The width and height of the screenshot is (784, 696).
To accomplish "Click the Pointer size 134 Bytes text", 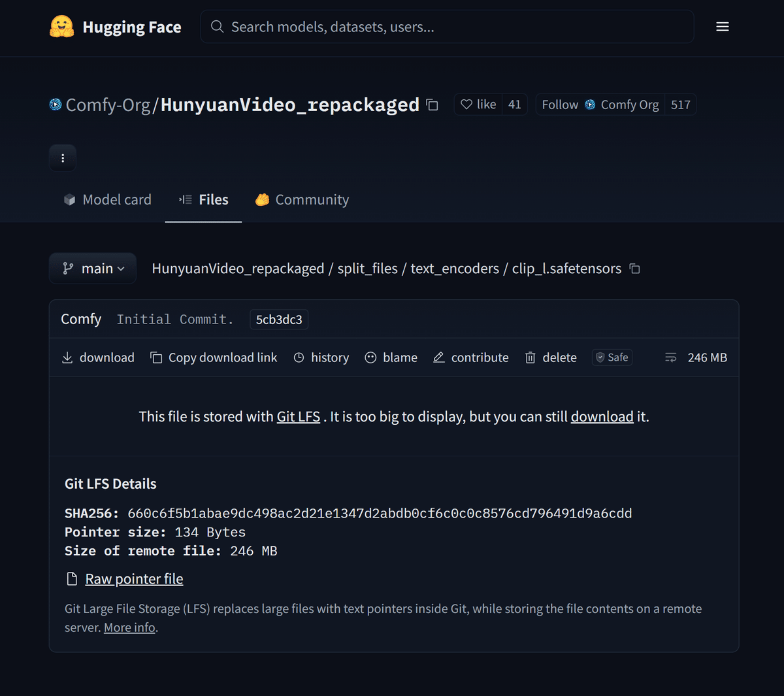I will 155,533.
